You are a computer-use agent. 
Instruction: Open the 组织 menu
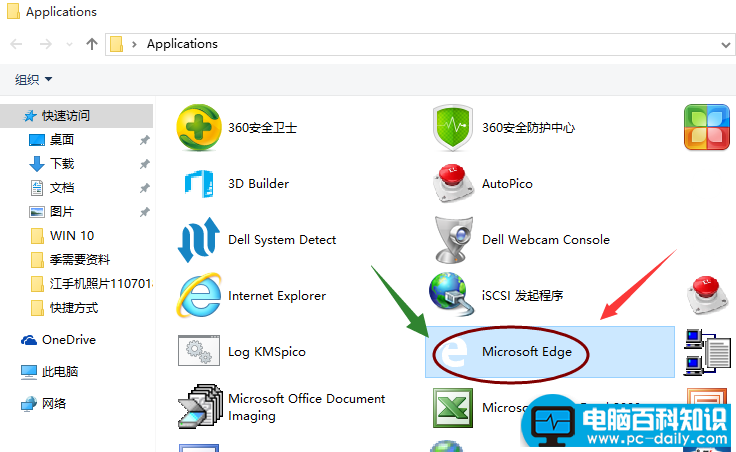point(33,79)
